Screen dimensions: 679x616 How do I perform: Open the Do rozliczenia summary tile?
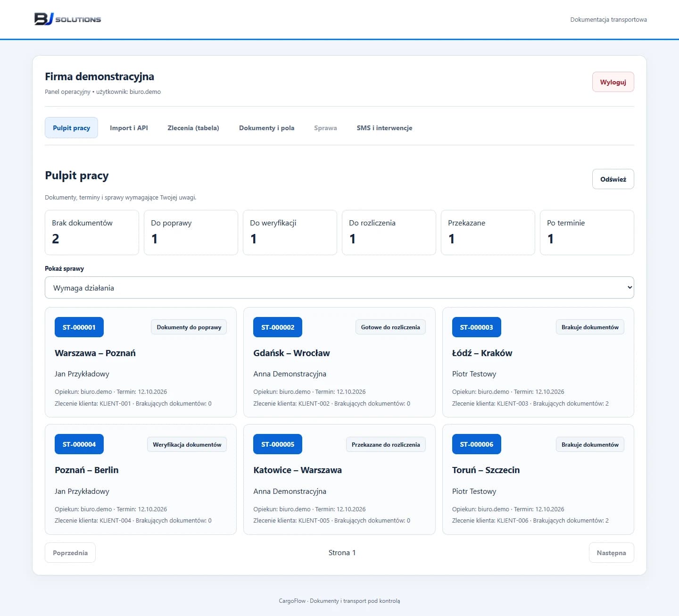(x=389, y=233)
